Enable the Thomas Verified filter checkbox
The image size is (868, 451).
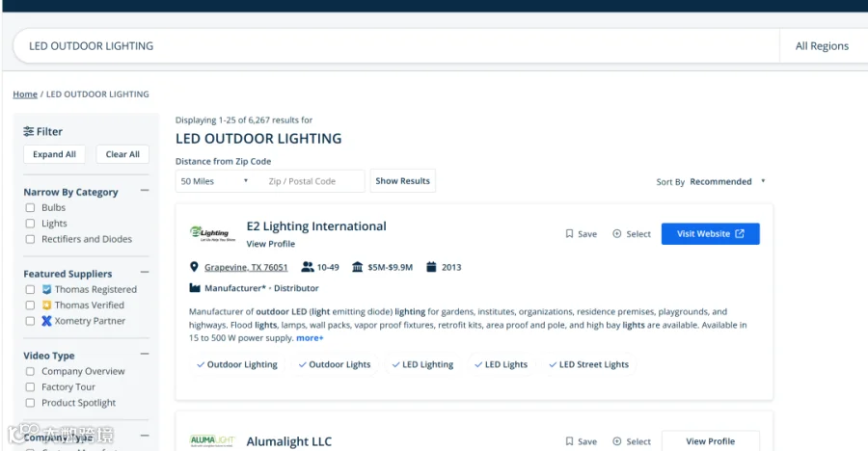31,305
